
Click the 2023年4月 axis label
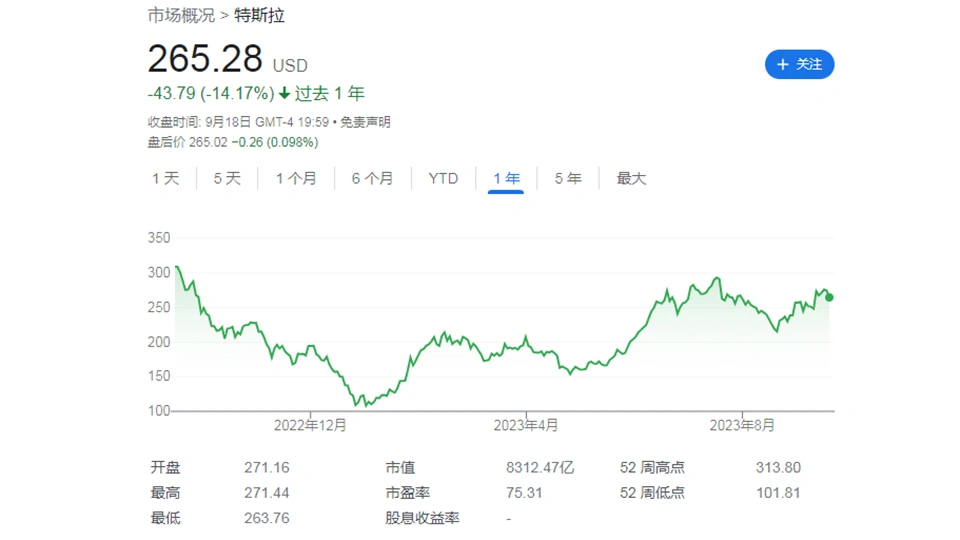526,426
